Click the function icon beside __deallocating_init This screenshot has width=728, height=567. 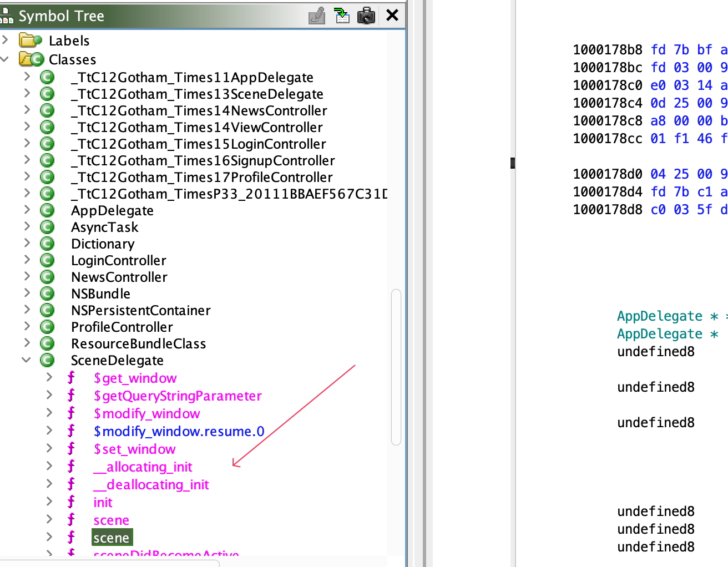(x=71, y=484)
